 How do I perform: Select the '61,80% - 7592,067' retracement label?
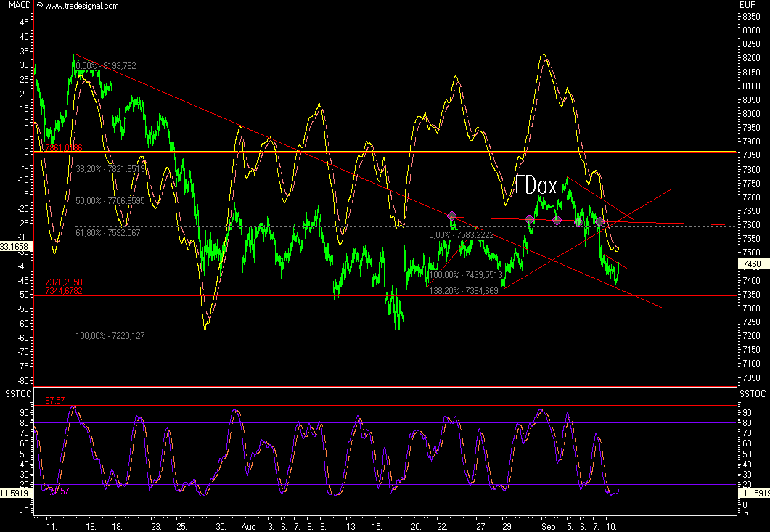pos(108,233)
